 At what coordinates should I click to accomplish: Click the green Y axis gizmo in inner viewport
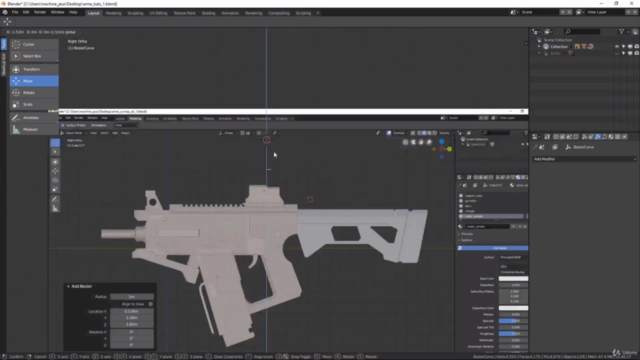coord(449,149)
